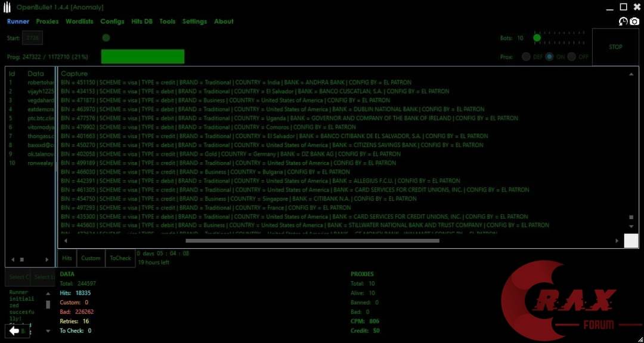The width and height of the screenshot is (644, 343).
Task: Open the Tools menu tab
Action: pos(167,21)
